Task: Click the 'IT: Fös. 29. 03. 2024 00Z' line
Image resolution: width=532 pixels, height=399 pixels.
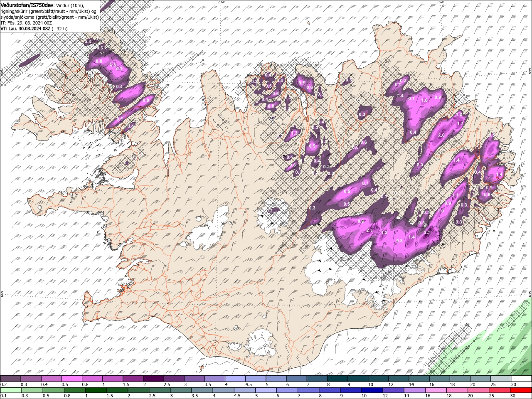Action: 26,23
